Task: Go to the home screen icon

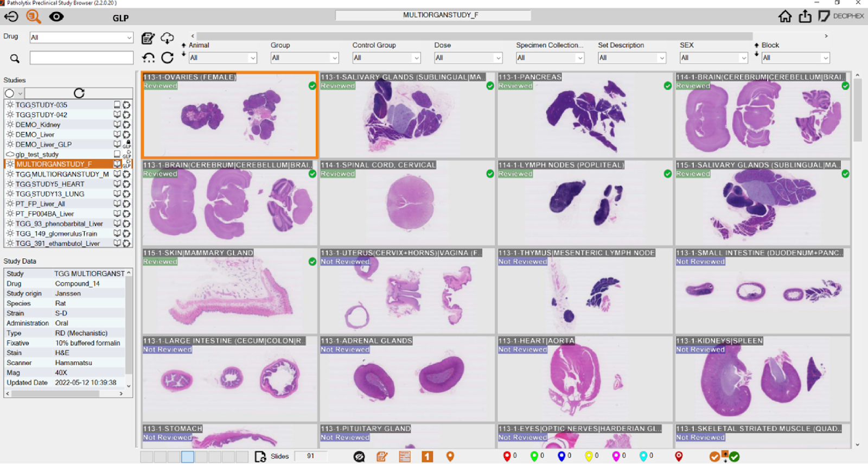Action: (785, 16)
